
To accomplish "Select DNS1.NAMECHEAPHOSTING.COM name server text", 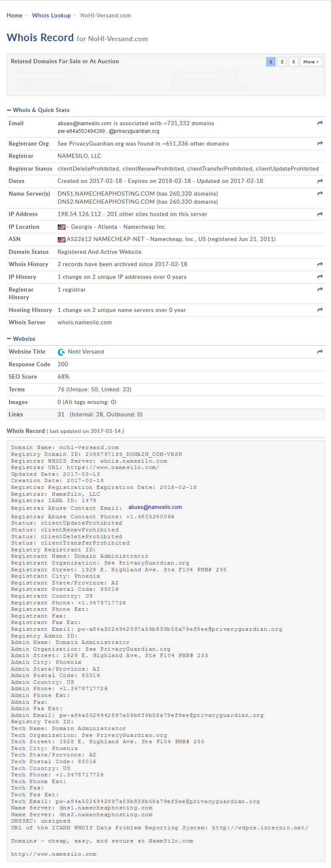I will [x=106, y=194].
